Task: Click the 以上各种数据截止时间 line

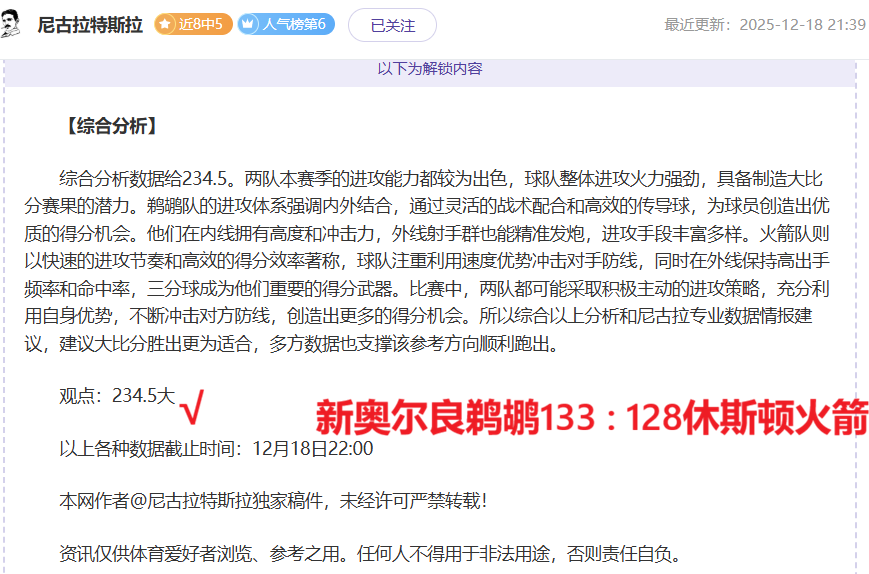Action: pos(216,448)
